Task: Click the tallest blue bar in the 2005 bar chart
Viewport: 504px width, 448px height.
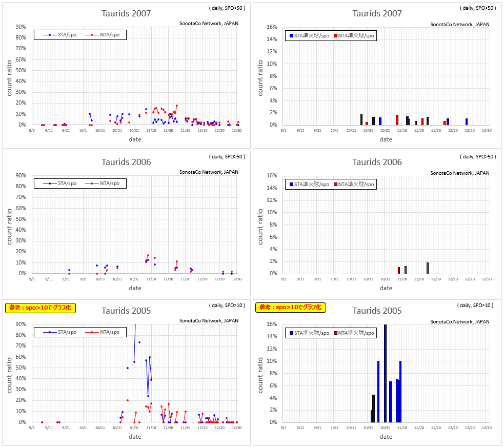Action: [385, 373]
